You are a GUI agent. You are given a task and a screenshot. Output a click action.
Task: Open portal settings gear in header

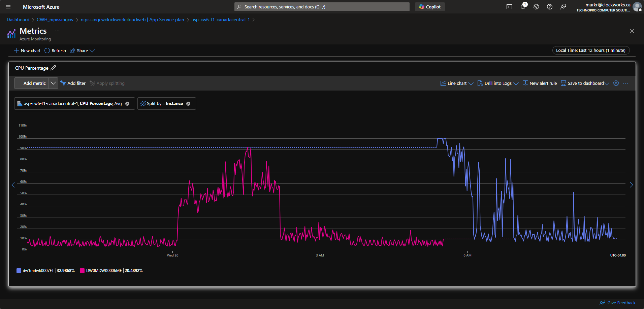pyautogui.click(x=536, y=7)
